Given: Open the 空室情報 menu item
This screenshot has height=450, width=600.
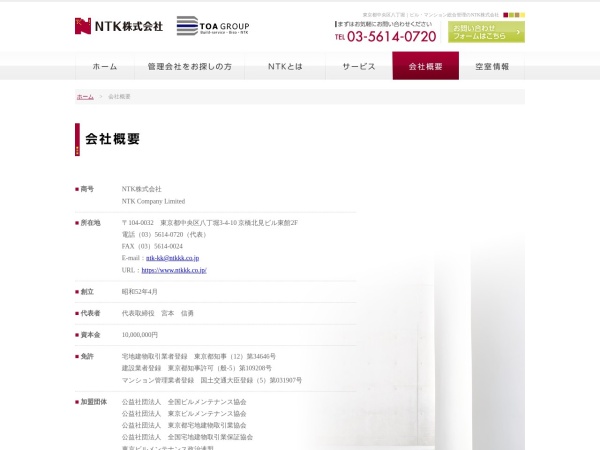Looking at the screenshot, I should point(492,66).
